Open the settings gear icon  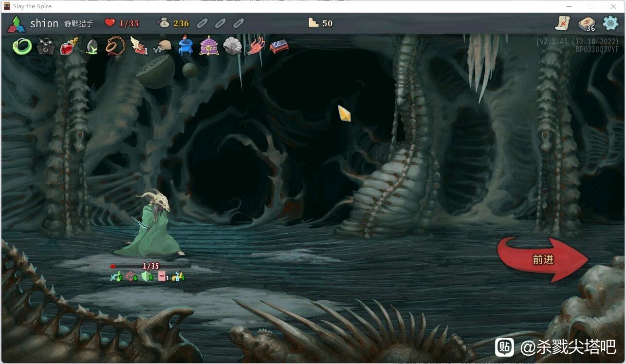click(x=610, y=23)
